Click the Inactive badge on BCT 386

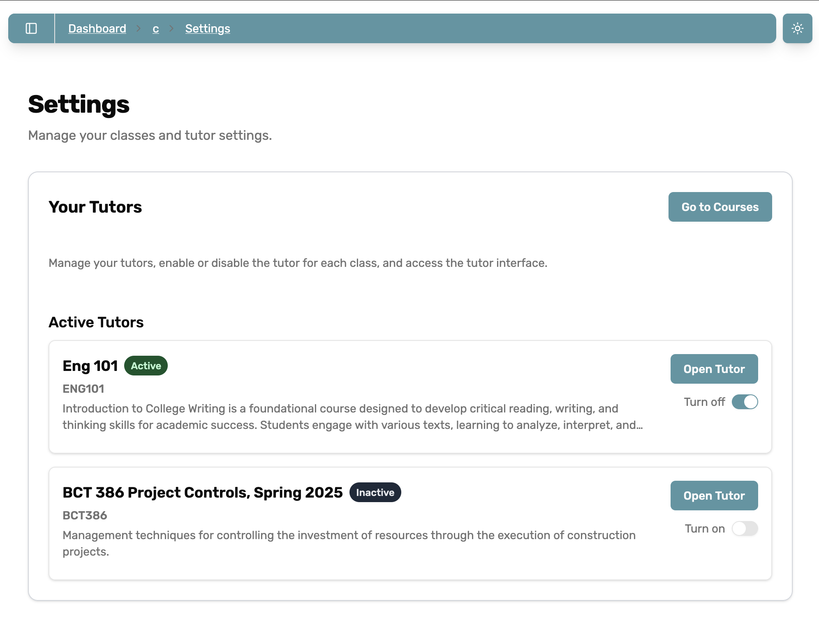click(375, 492)
